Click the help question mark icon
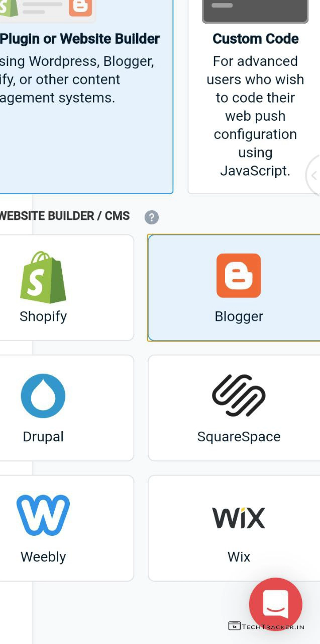Image resolution: width=320 pixels, height=644 pixels. coord(152,217)
